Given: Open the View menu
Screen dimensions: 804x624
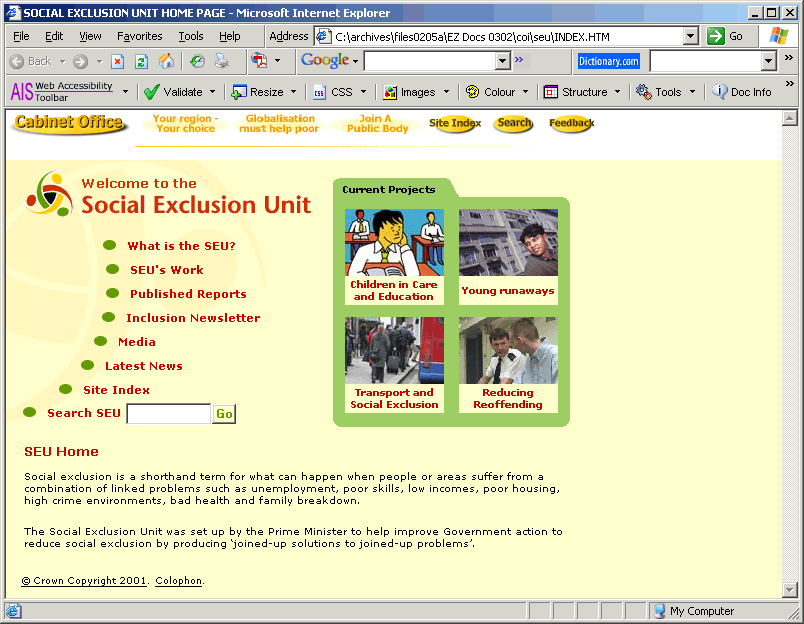Looking at the screenshot, I should click(x=90, y=36).
